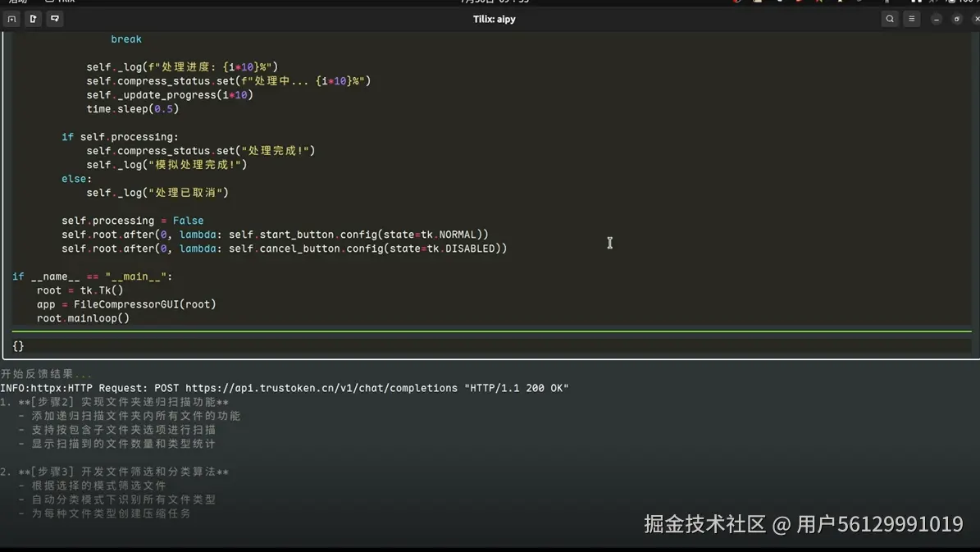Click the line 'self._update_progress(i*10)'
Screen dimensions: 980x552
[170, 95]
